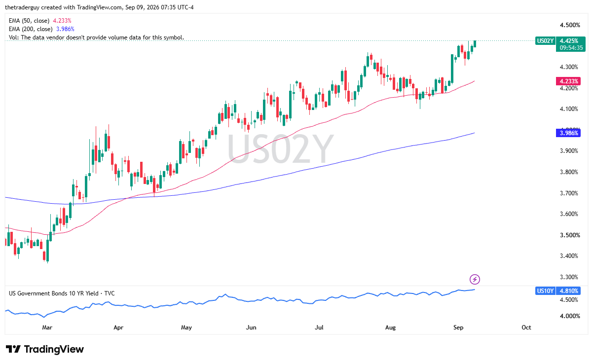593x364 pixels.
Task: Click the 3.400% price axis label
Action: point(569,256)
